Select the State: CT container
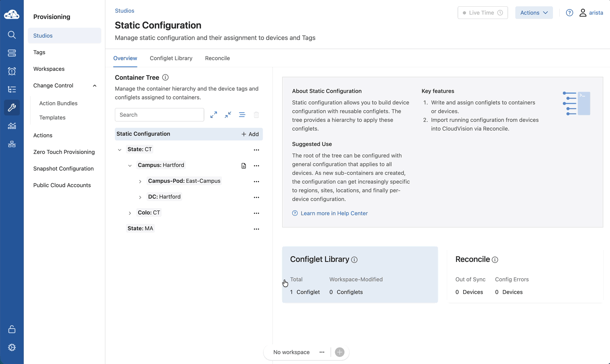The width and height of the screenshot is (610, 364). coord(140,149)
